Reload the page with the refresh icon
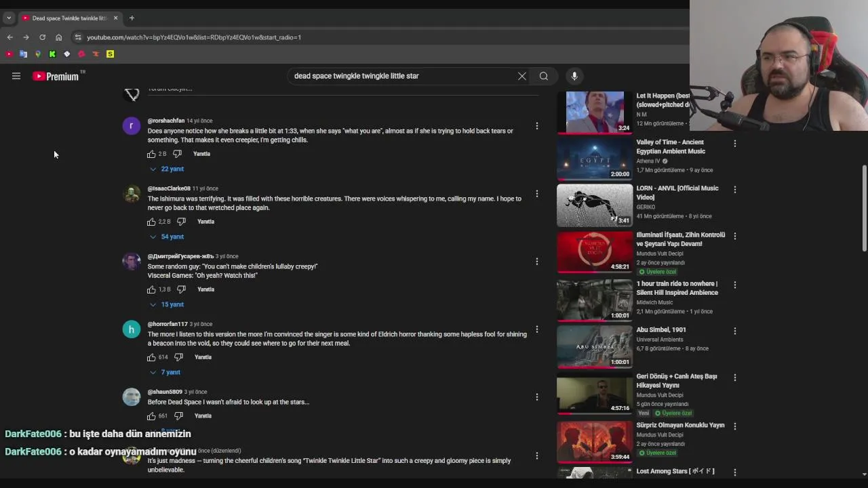Image resolution: width=868 pixels, height=488 pixels. point(42,37)
